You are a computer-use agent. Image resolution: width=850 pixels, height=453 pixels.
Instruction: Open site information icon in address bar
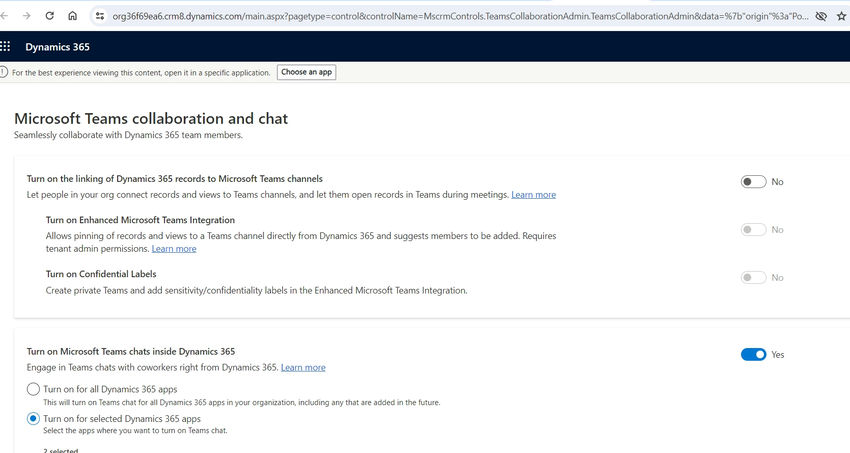click(99, 16)
